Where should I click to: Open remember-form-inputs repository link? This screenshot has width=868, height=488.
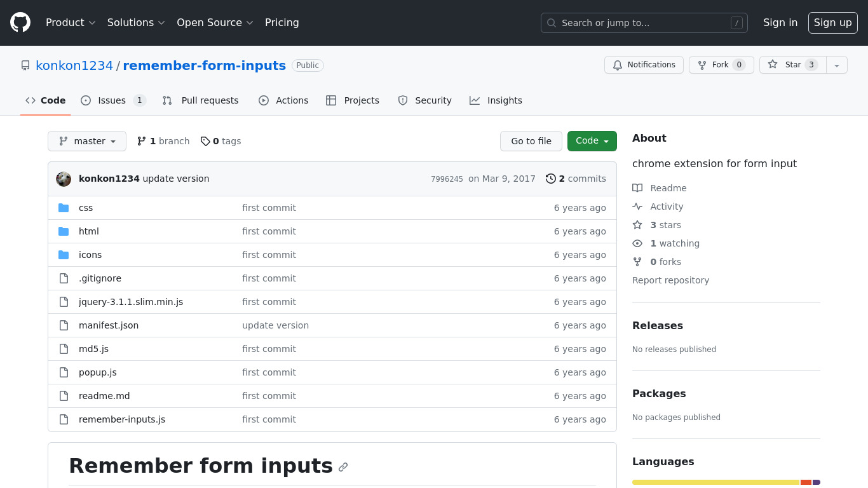[x=205, y=65]
